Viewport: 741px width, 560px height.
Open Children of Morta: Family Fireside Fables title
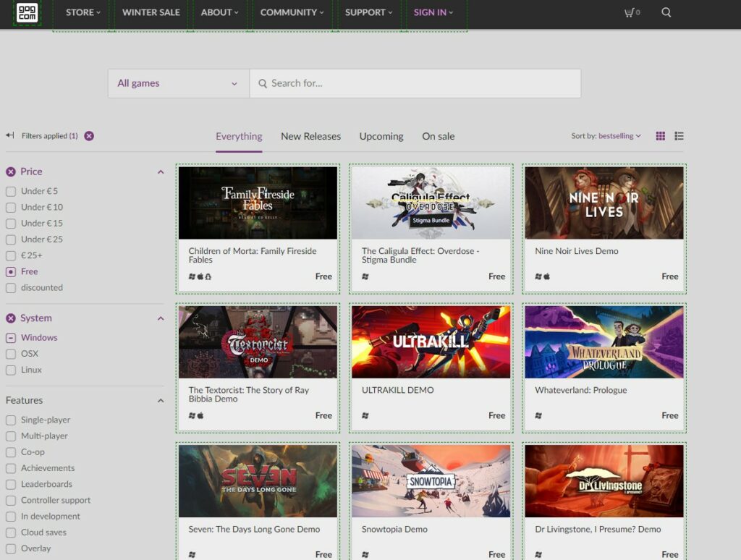tap(253, 255)
